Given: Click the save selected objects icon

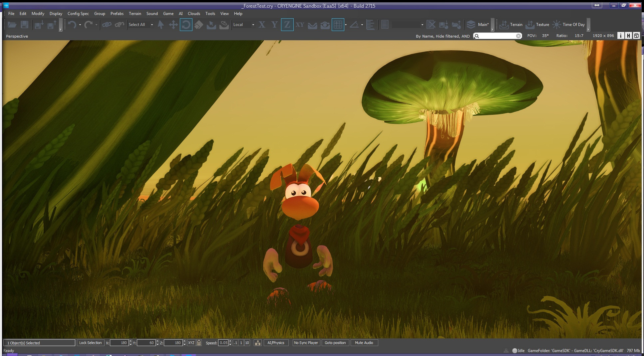Looking at the screenshot, I should coord(444,25).
